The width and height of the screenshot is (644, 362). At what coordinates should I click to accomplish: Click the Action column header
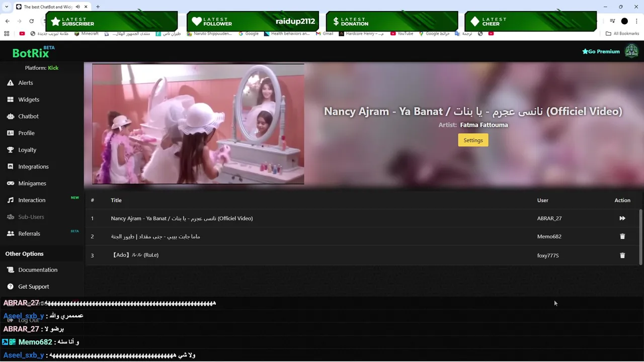click(x=622, y=200)
